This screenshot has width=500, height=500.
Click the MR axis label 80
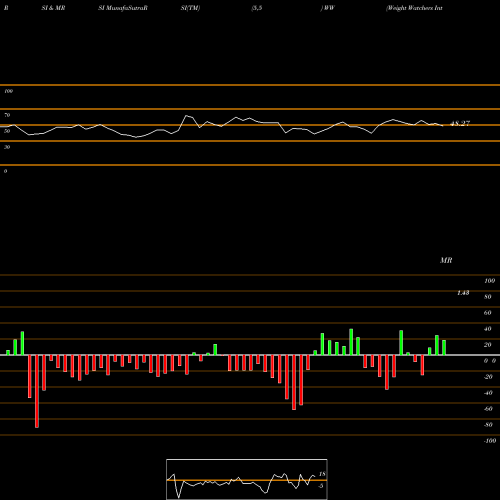488,297
